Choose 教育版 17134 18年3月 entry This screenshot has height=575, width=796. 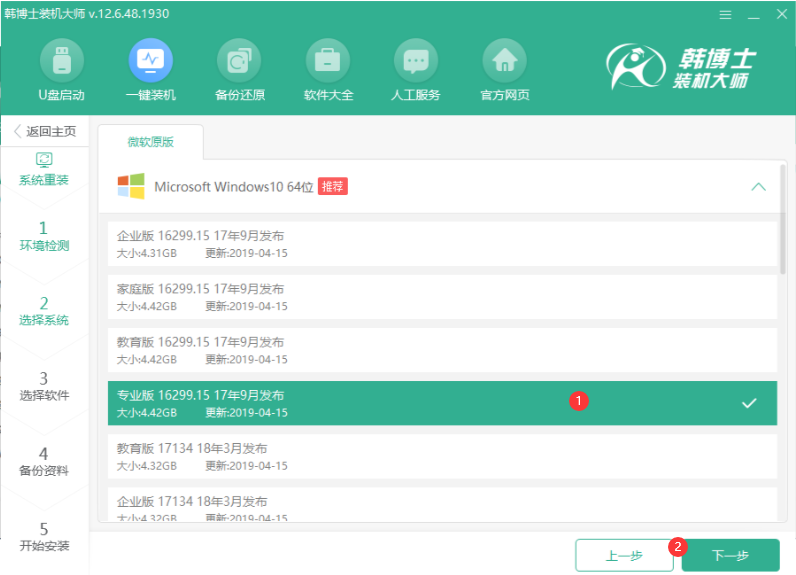pos(441,457)
